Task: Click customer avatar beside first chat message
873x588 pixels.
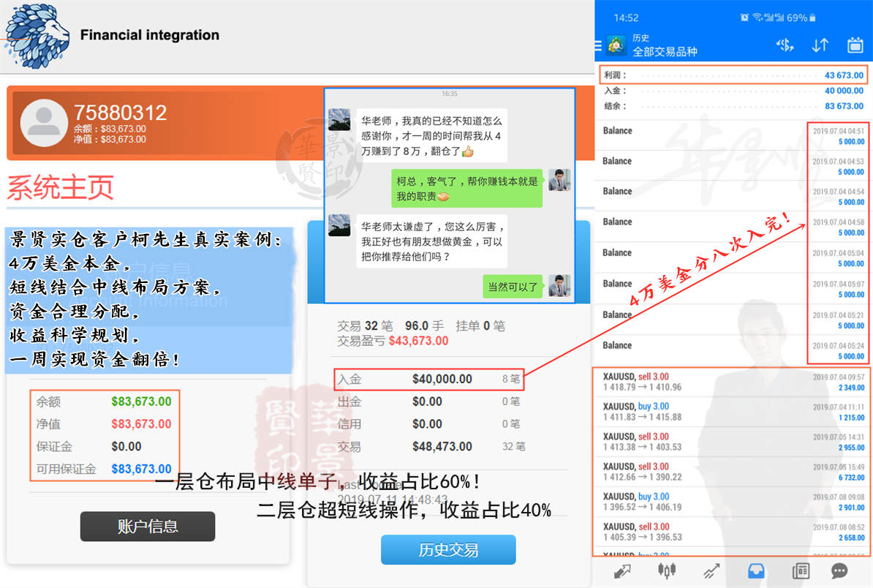Action: click(340, 120)
